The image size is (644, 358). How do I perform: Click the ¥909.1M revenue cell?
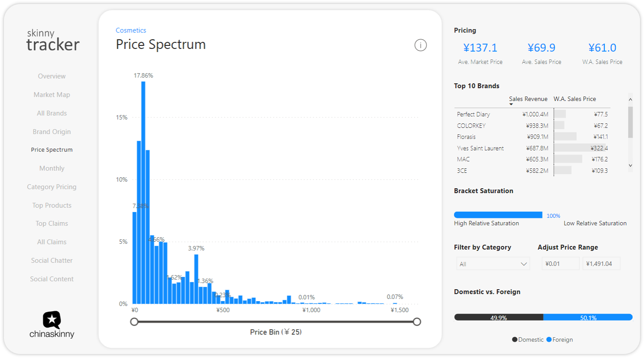(x=537, y=137)
